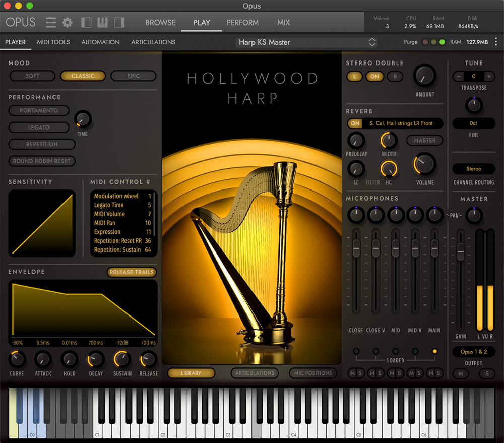The image size is (504, 443).
Task: Toggle the left sidebar panel icon
Action: (86, 23)
